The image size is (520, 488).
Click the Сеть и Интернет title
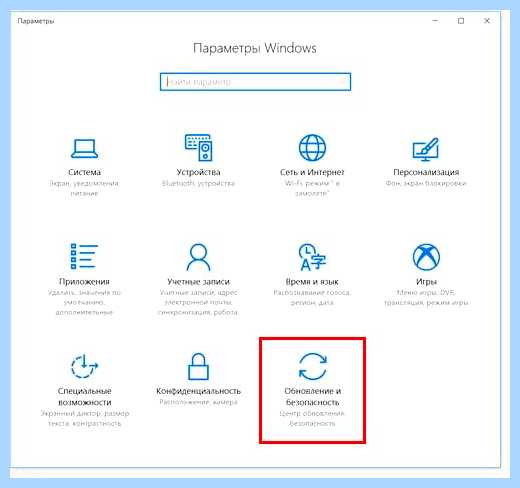[x=312, y=172]
